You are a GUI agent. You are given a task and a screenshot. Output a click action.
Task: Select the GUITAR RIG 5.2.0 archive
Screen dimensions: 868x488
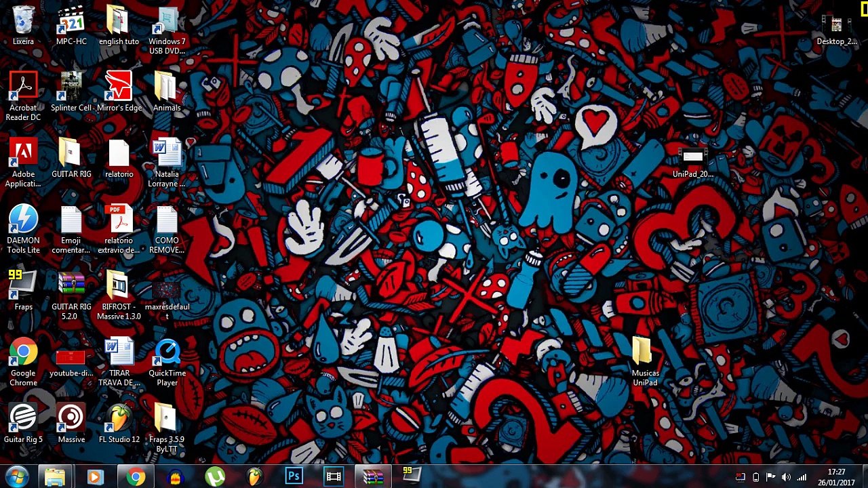pyautogui.click(x=71, y=285)
